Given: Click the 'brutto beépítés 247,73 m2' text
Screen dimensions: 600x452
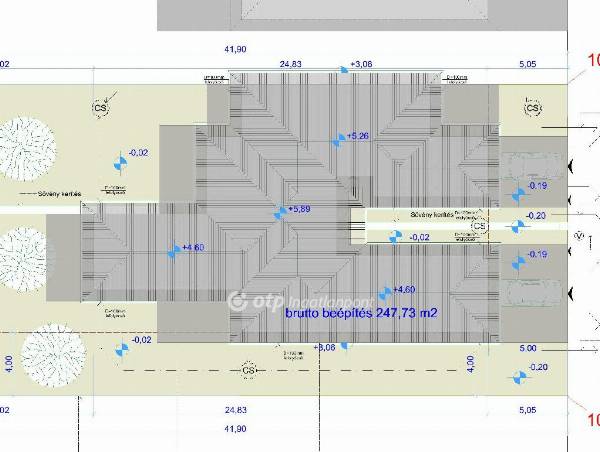Looking at the screenshot, I should click(x=361, y=313).
